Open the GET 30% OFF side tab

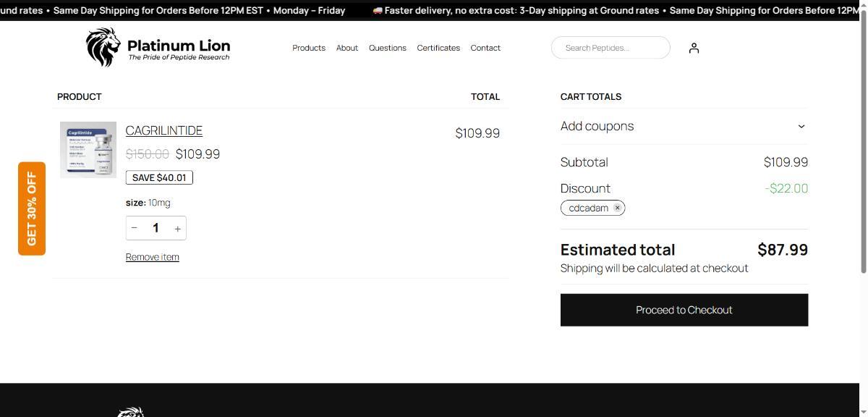[32, 208]
